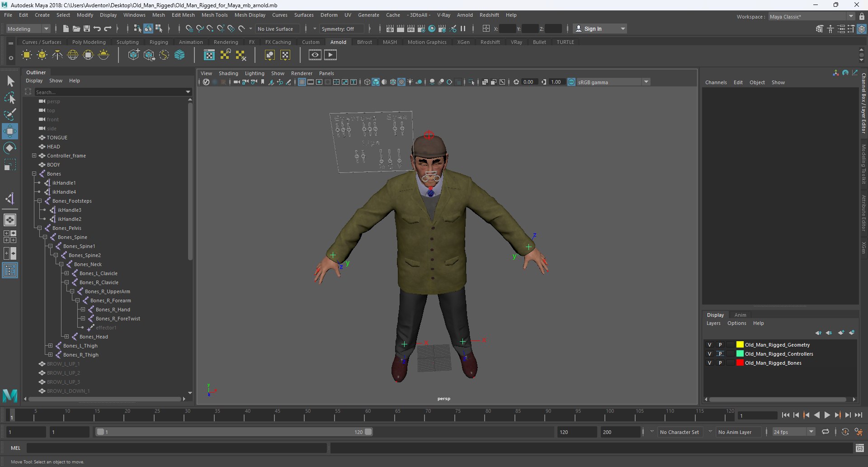Click the No Live Surface field
The height and width of the screenshot is (467, 868).
coord(278,29)
